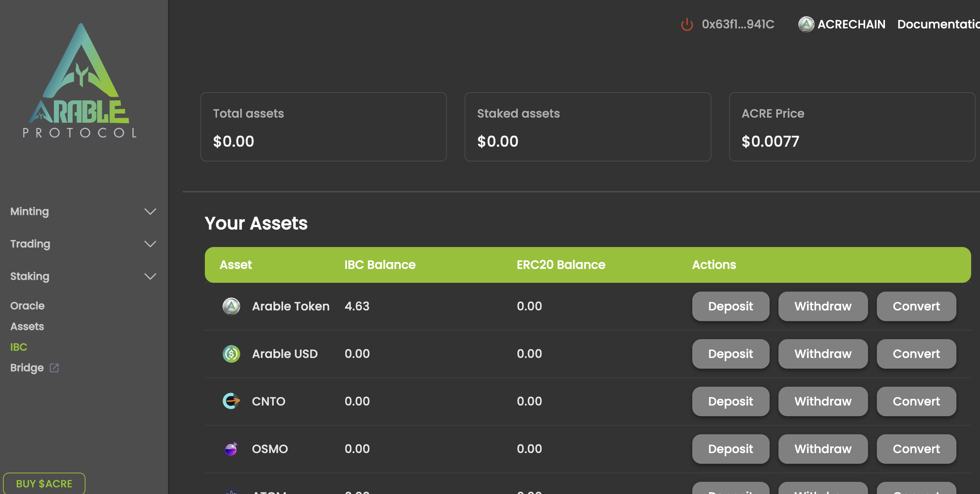This screenshot has height=494, width=980.
Task: Expand the Minting menu chevron
Action: (150, 212)
